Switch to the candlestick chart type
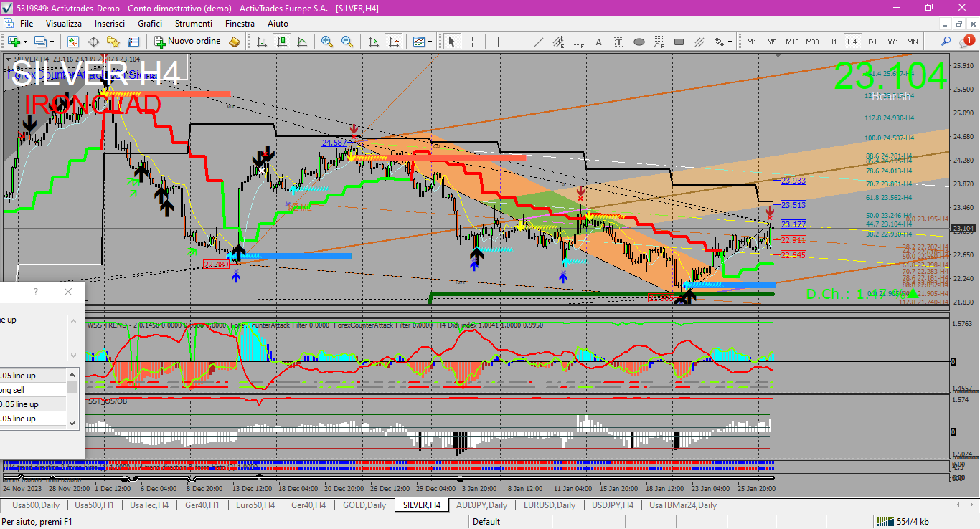Viewport: 980px width, 529px height. [x=282, y=42]
